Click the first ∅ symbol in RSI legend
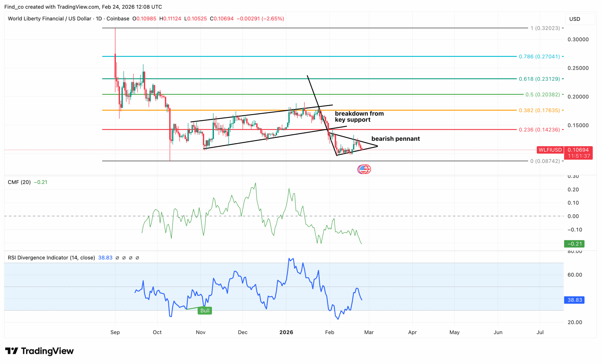The image size is (601, 364). point(117,258)
